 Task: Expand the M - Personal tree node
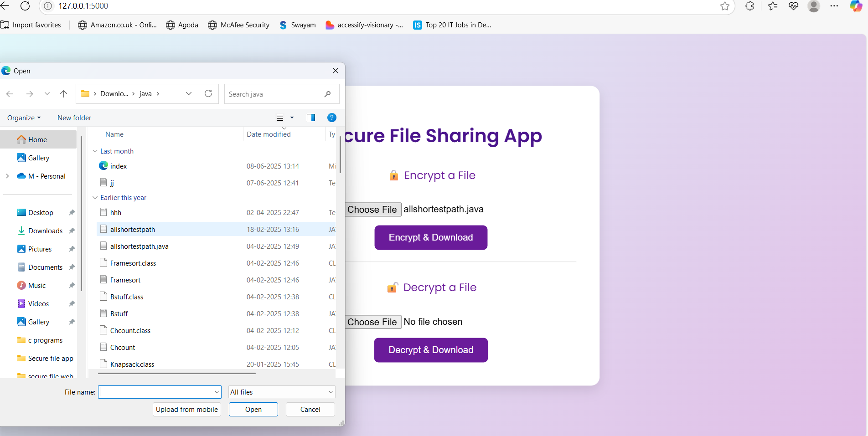tap(7, 176)
